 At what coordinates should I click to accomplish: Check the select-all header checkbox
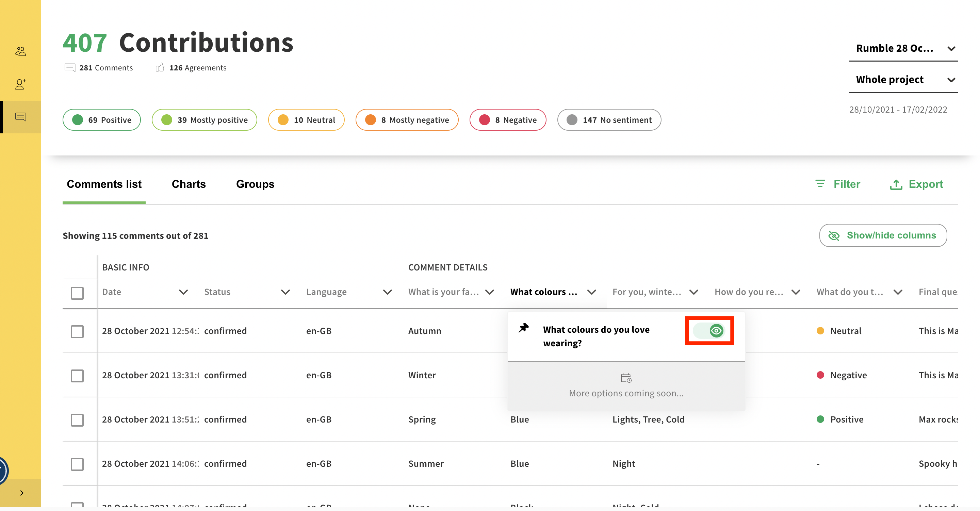point(77,293)
